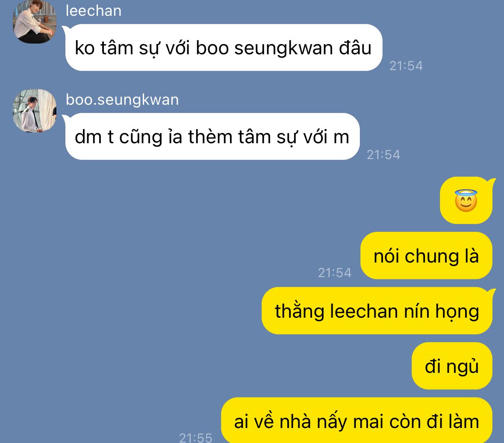Tap the 21:55 timestamp at bottom
The height and width of the screenshot is (443, 504).
pyautogui.click(x=195, y=437)
